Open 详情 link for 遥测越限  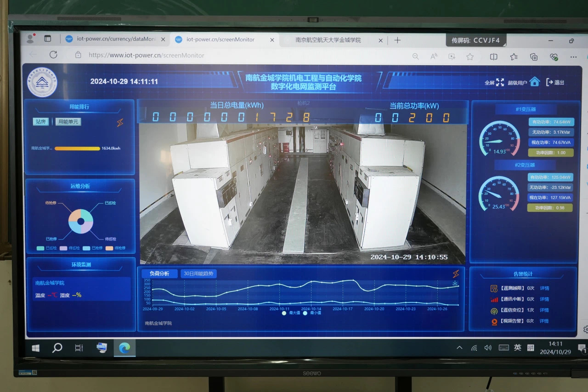pyautogui.click(x=544, y=289)
